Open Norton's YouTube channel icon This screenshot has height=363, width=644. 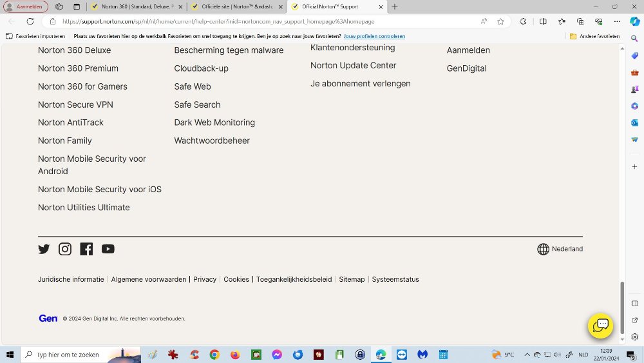click(x=108, y=249)
